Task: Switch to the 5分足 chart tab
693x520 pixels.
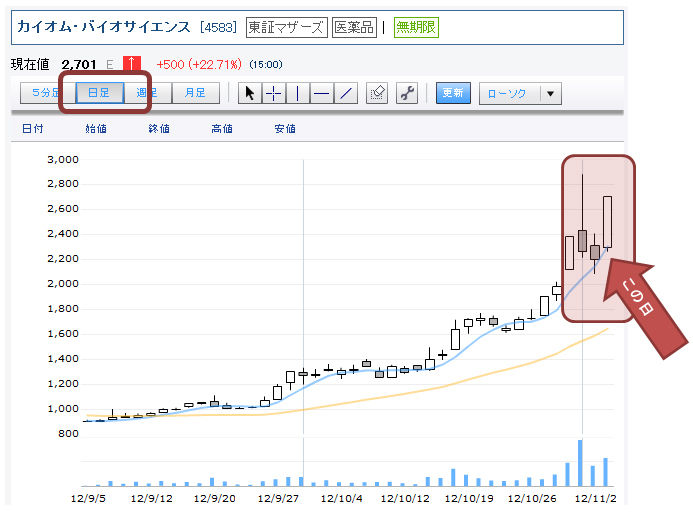Action: 48,93
